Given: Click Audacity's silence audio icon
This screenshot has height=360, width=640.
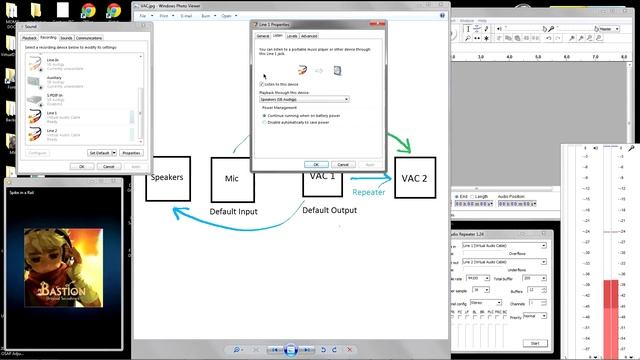Looking at the screenshot, I should [536, 38].
